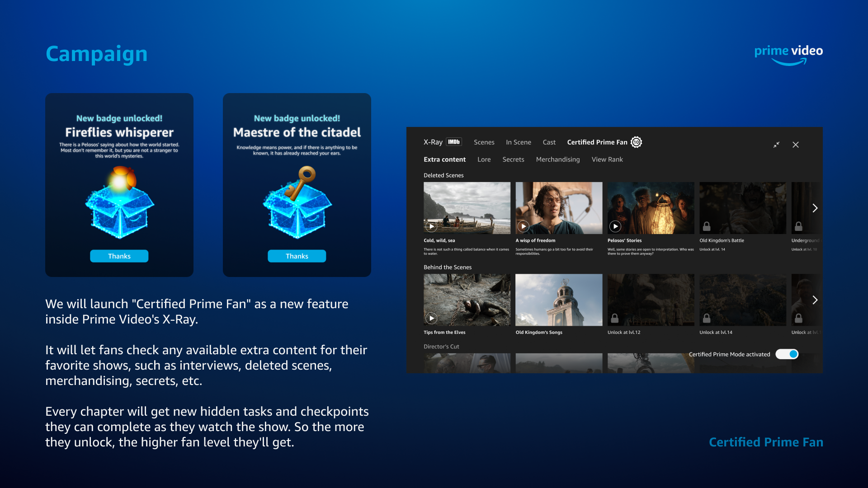The height and width of the screenshot is (488, 868).
Task: Click the prime video logo
Action: pyautogui.click(x=788, y=55)
